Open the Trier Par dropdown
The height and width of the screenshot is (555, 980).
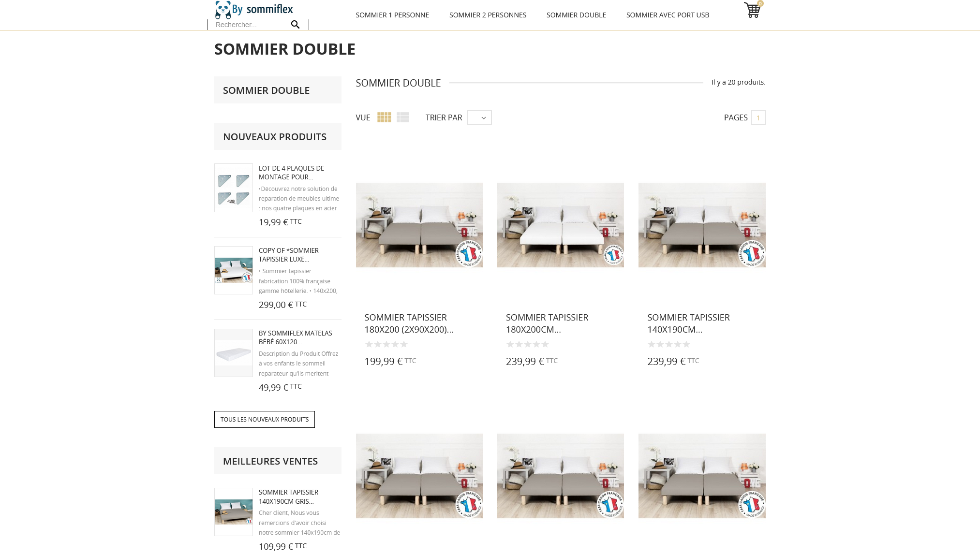pos(479,117)
